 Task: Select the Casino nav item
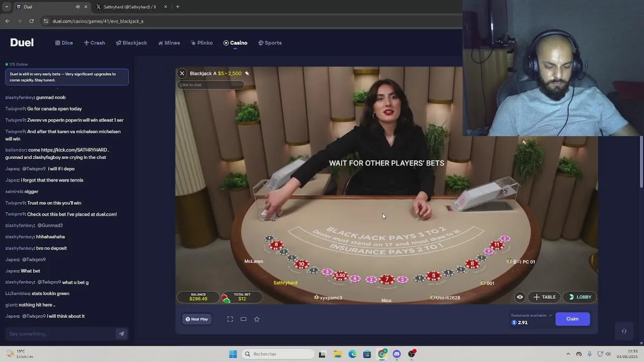coord(235,43)
